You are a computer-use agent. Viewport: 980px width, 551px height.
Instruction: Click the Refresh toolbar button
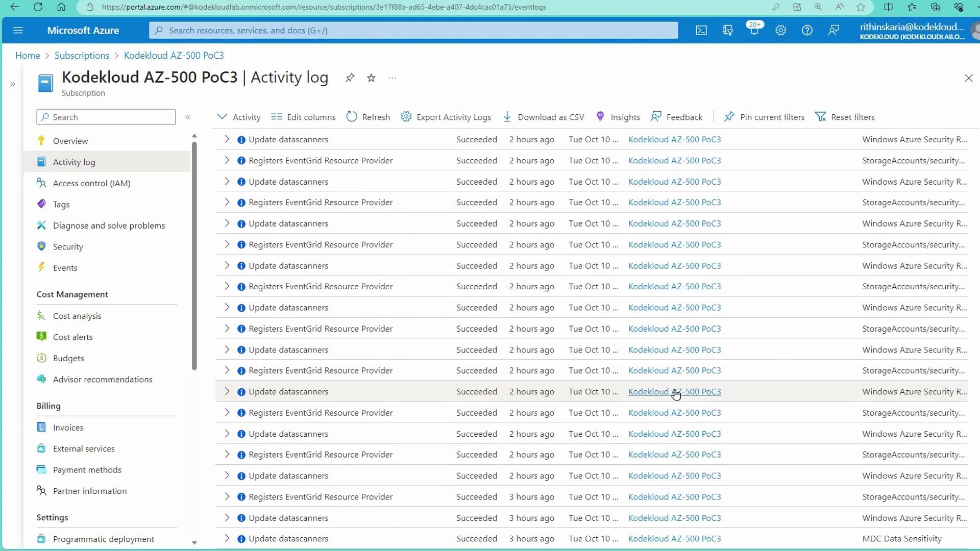pyautogui.click(x=368, y=117)
